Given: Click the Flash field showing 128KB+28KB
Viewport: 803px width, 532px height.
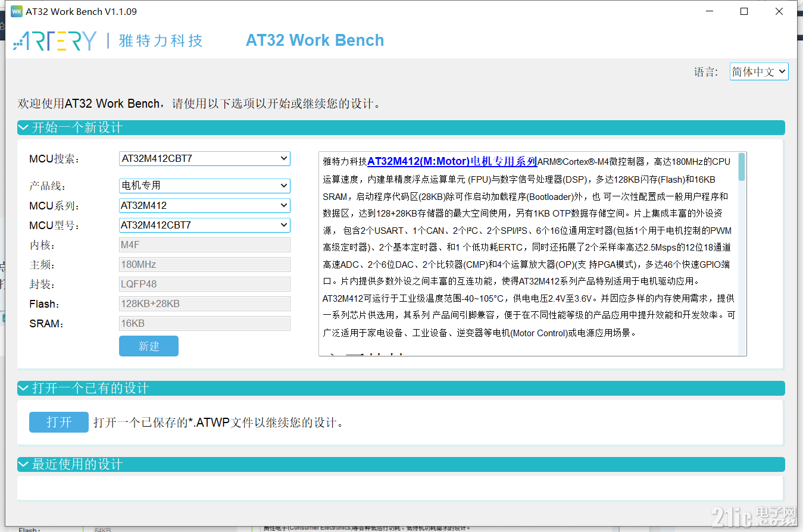Looking at the screenshot, I should tap(205, 303).
